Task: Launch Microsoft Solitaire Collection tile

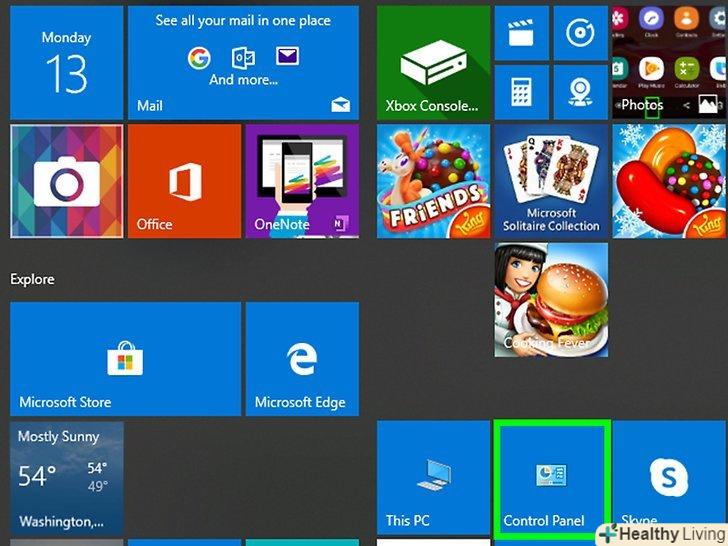Action: (x=551, y=181)
